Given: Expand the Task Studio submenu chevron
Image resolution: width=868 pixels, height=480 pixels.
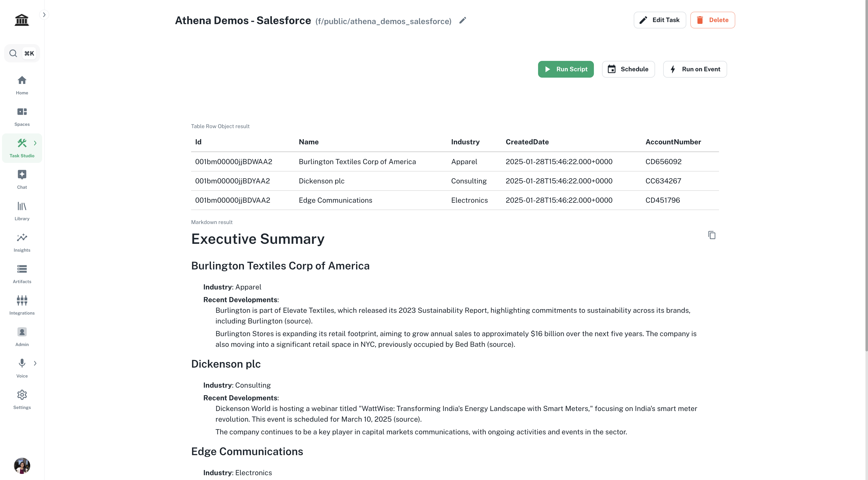Looking at the screenshot, I should coord(35,143).
